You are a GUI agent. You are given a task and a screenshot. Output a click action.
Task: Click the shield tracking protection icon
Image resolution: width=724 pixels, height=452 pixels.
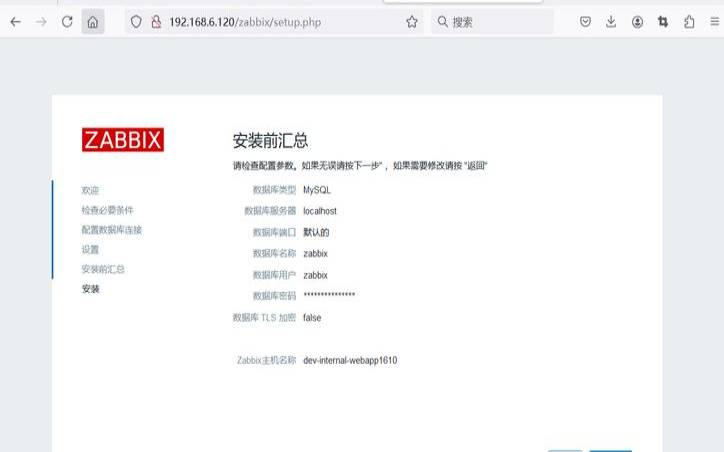coord(136,22)
